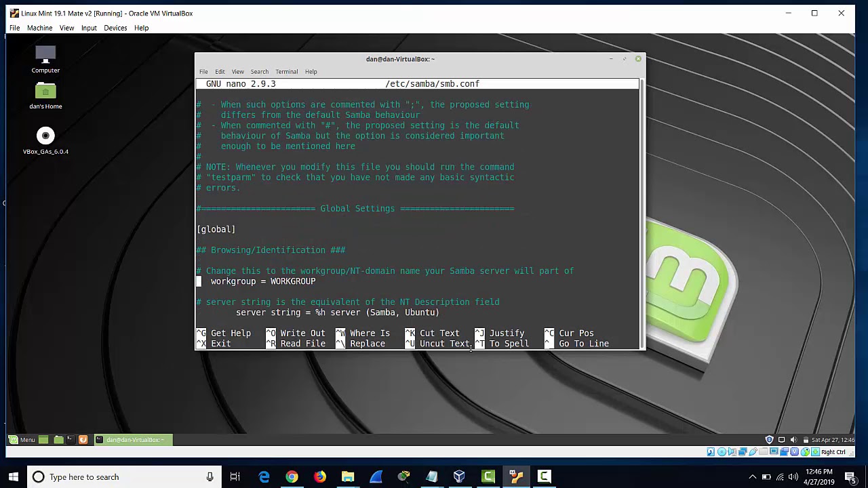
Task: Open the terminal's Terminal menu
Action: click(286, 71)
